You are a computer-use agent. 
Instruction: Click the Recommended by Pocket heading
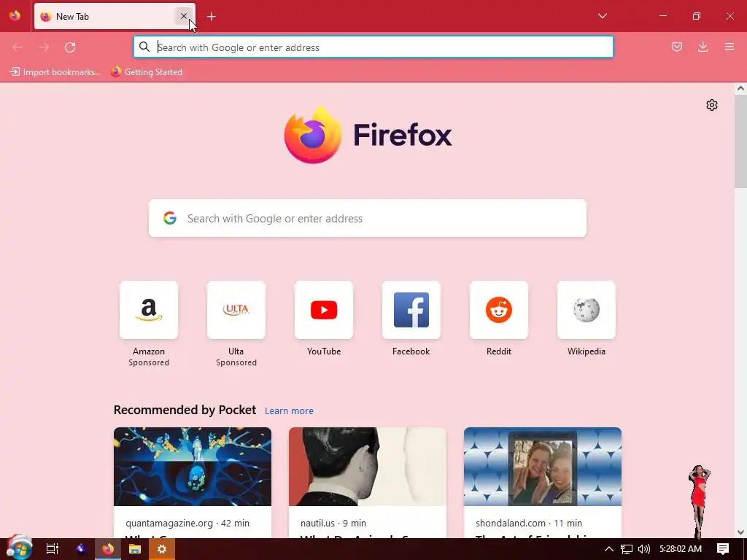185,410
